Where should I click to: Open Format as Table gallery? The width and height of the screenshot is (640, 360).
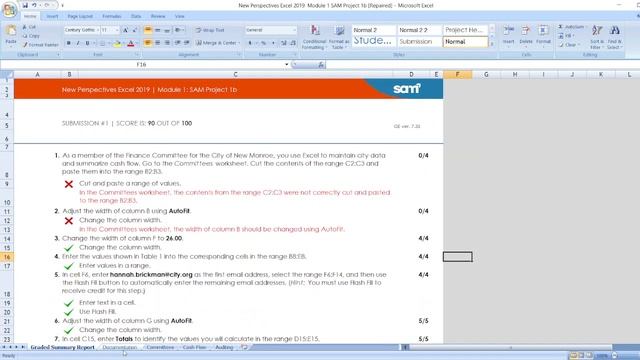tap(339, 37)
